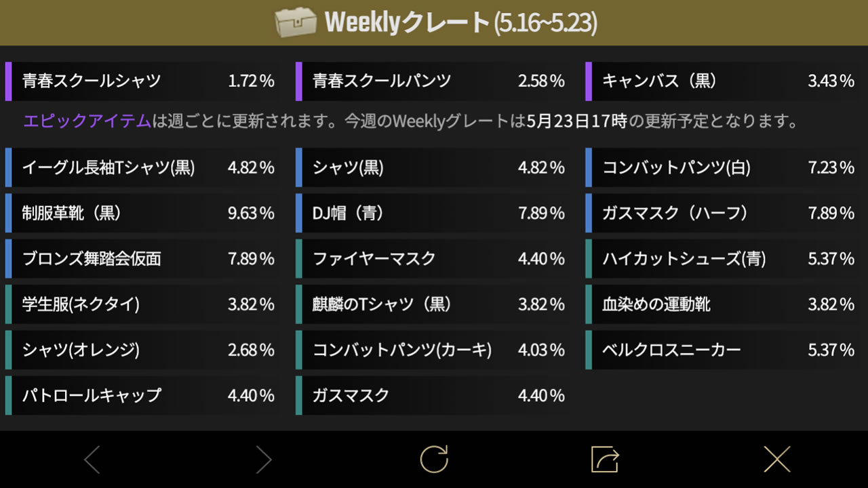The image size is (868, 488).
Task: Select the 血染めの運動靴 item row
Action: [x=724, y=304]
